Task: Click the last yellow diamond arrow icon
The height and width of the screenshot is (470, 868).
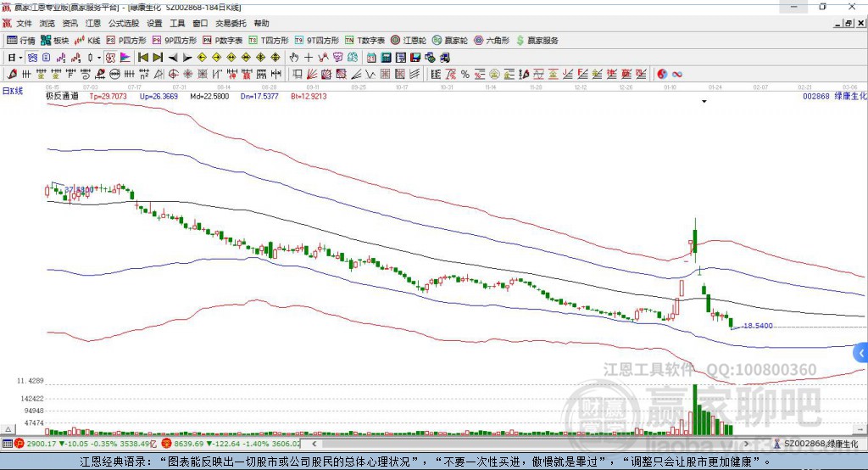Action: click(x=275, y=57)
